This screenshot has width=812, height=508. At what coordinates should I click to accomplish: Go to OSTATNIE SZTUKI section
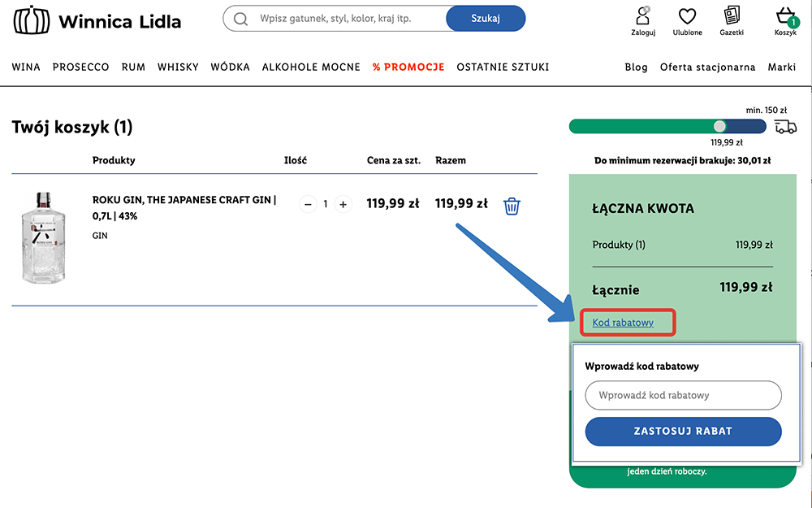(503, 67)
